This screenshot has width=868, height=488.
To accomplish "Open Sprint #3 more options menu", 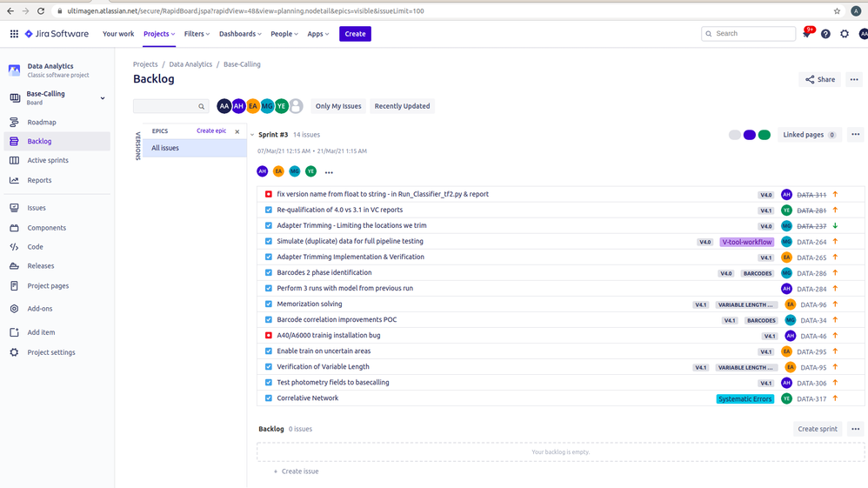I will pos(855,135).
